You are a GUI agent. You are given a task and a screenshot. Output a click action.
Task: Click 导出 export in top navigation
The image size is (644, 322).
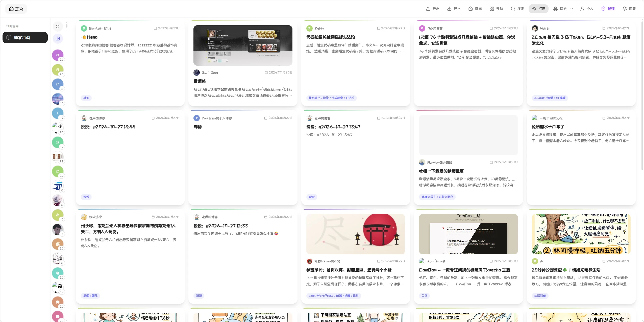coord(433,9)
